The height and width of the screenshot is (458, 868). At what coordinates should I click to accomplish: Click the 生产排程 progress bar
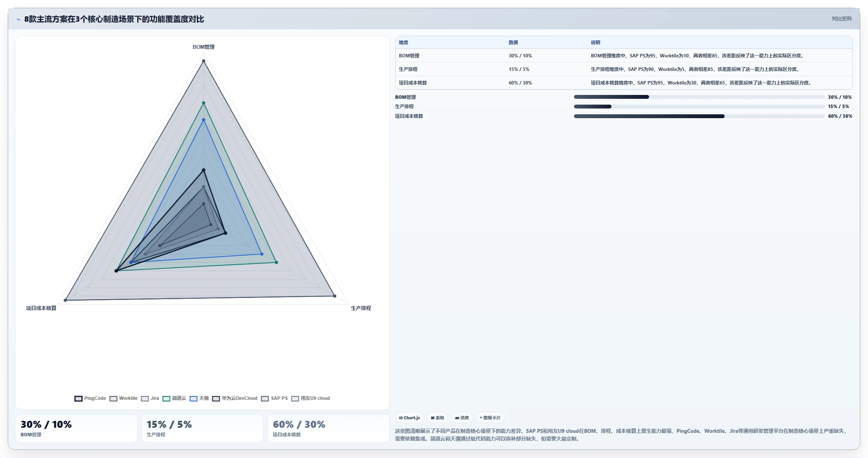pos(699,107)
